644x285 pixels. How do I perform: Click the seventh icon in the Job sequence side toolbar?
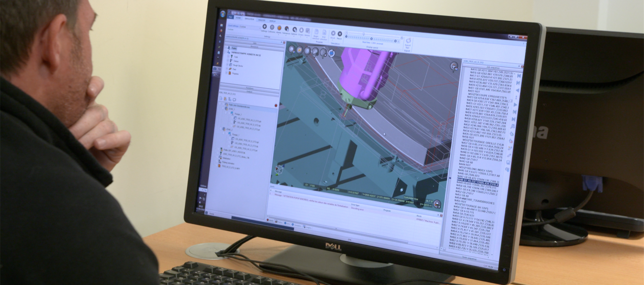click(x=514, y=119)
